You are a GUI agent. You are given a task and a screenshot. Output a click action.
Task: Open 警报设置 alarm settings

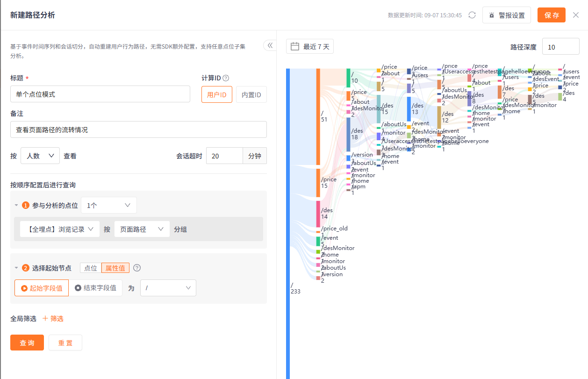(x=507, y=15)
